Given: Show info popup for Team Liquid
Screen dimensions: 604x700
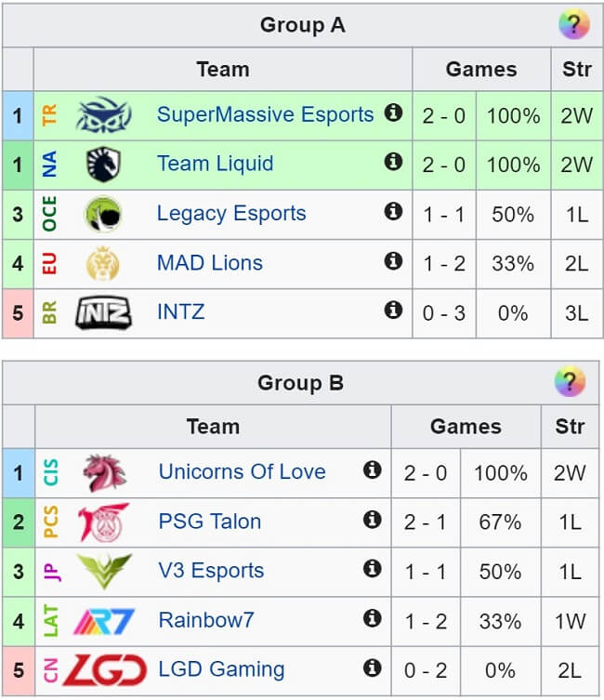Looking at the screenshot, I should tap(393, 163).
